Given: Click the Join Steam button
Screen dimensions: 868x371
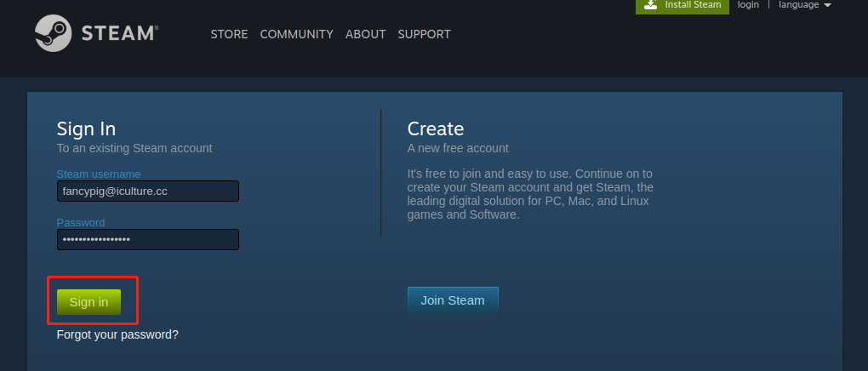Looking at the screenshot, I should point(453,300).
